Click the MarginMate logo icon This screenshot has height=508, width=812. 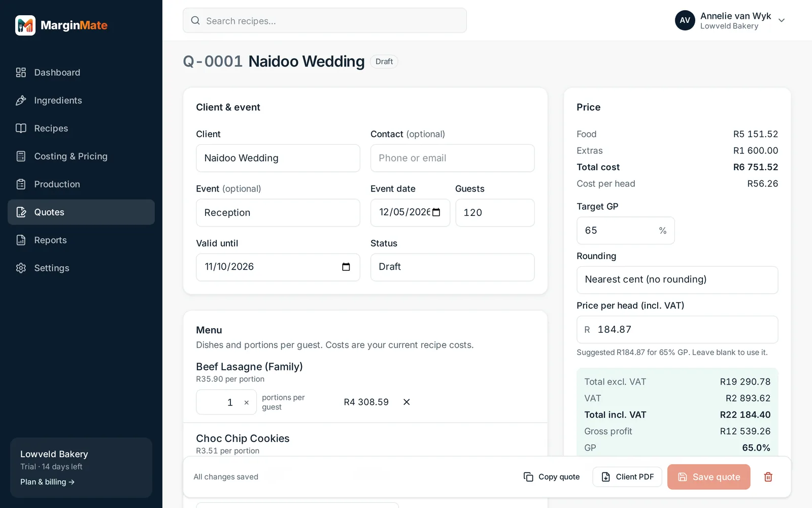[x=25, y=25]
